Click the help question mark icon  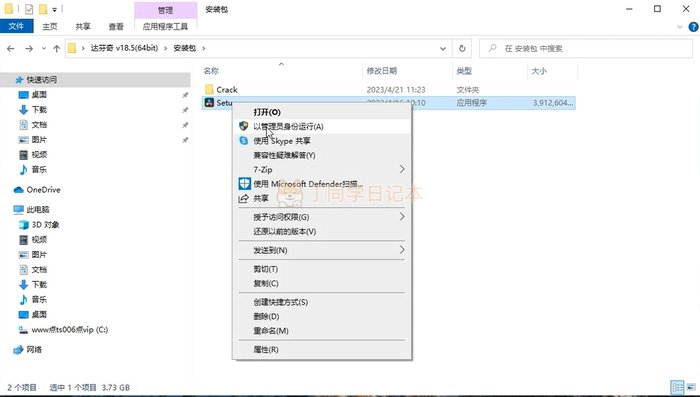[x=693, y=27]
